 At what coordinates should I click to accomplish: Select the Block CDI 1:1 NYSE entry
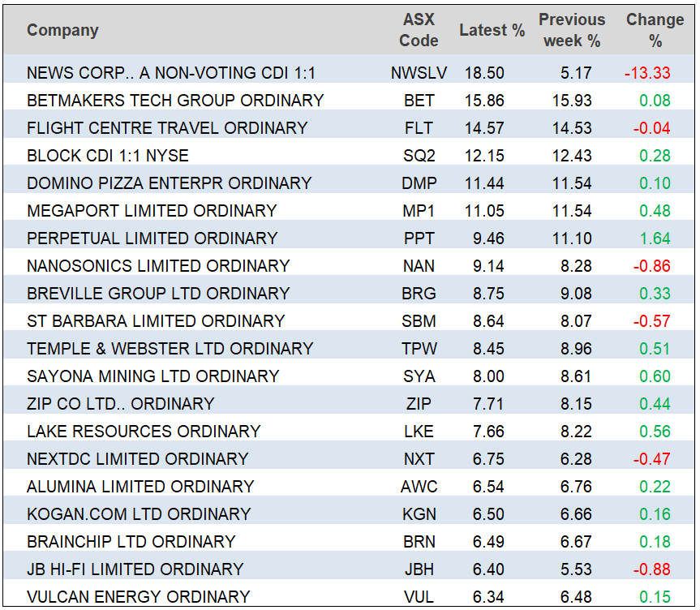point(107,156)
